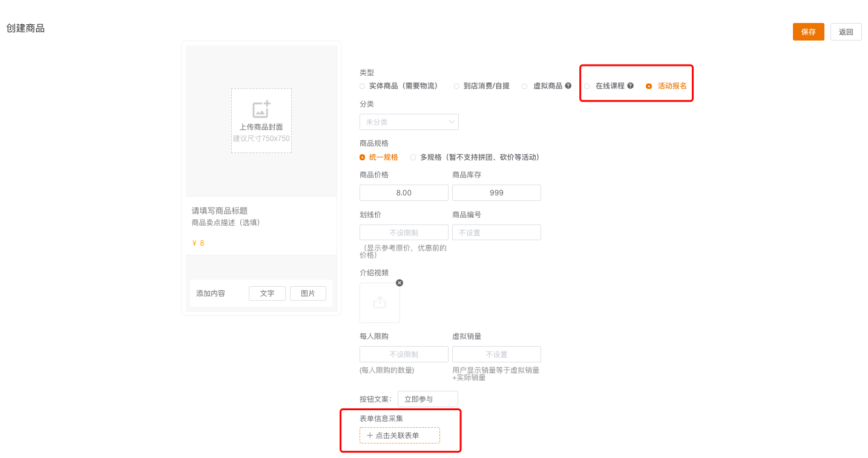Add 文字 content block

[x=267, y=293]
